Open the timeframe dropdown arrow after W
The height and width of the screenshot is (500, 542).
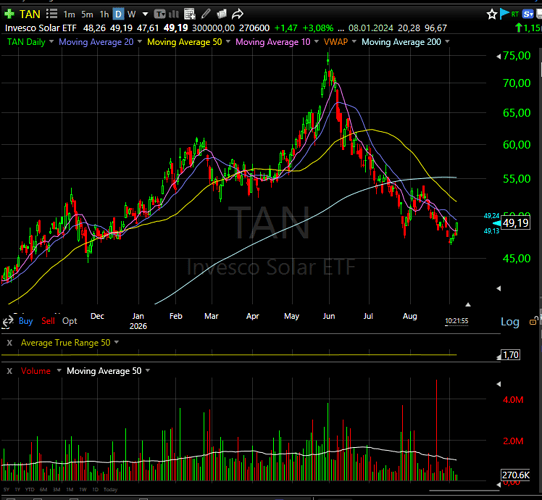pyautogui.click(x=145, y=14)
